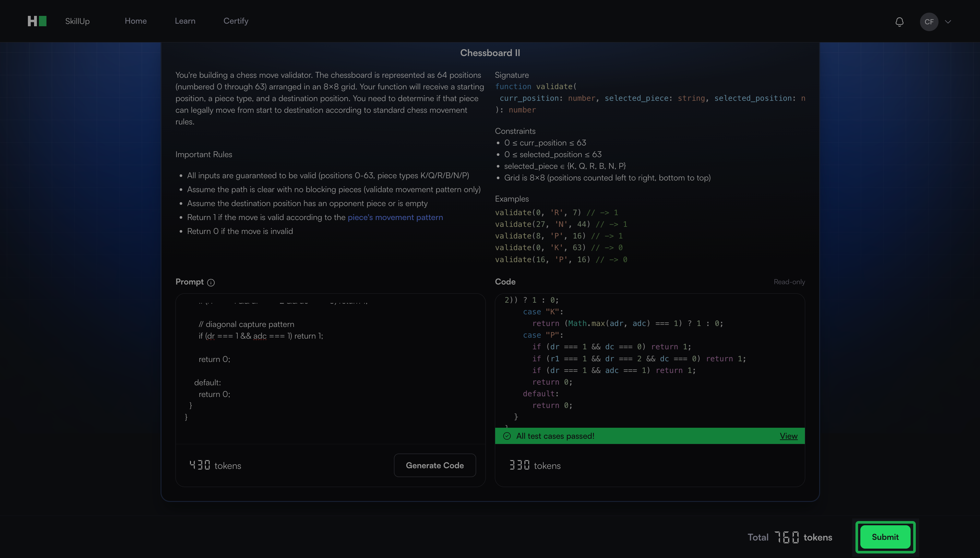
Task: Open the Certify menu item
Action: click(x=236, y=21)
